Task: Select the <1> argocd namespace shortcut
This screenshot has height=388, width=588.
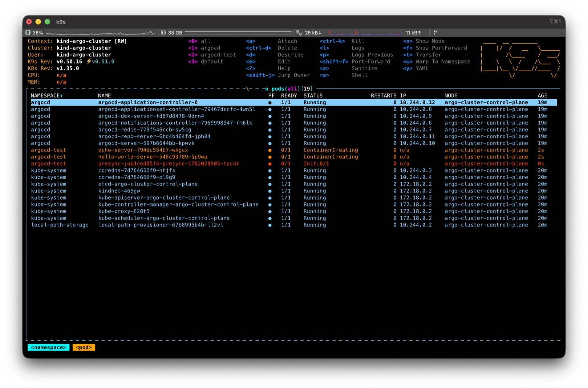Action: [204, 48]
